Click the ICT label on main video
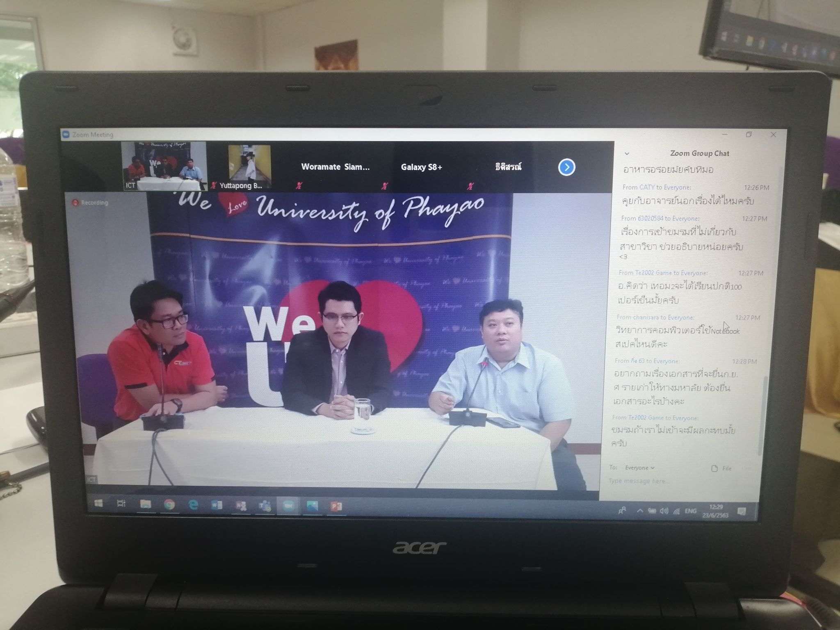The image size is (840, 630). pyautogui.click(x=91, y=479)
